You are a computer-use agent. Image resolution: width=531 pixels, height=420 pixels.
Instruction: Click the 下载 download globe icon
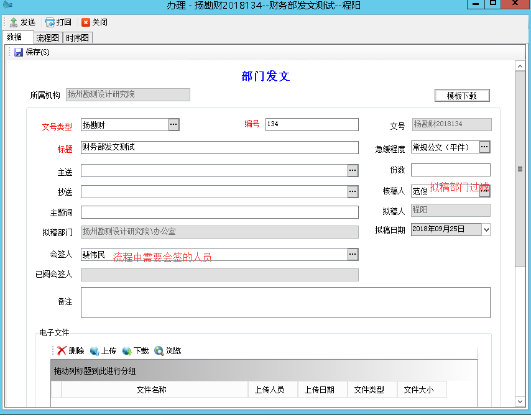point(127,351)
